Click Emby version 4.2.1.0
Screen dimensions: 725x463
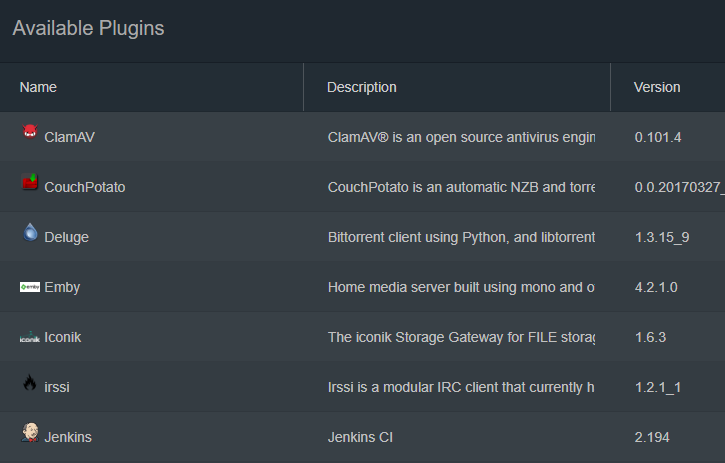click(656, 287)
